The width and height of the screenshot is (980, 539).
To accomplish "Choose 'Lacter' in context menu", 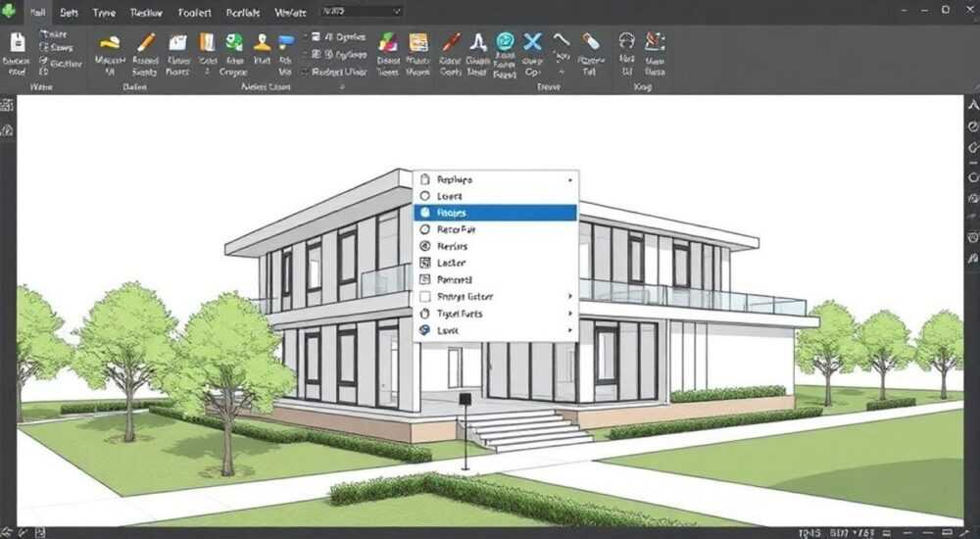I will pos(496,264).
